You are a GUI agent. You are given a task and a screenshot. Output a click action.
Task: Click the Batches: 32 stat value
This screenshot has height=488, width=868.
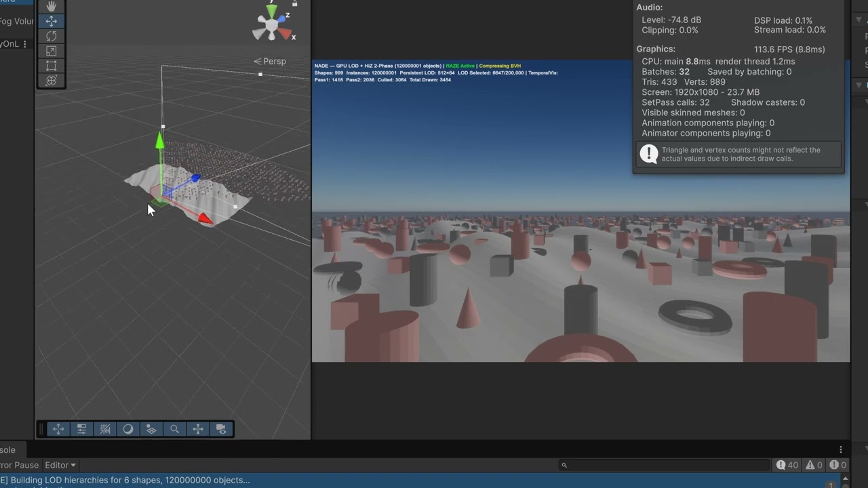(666, 72)
